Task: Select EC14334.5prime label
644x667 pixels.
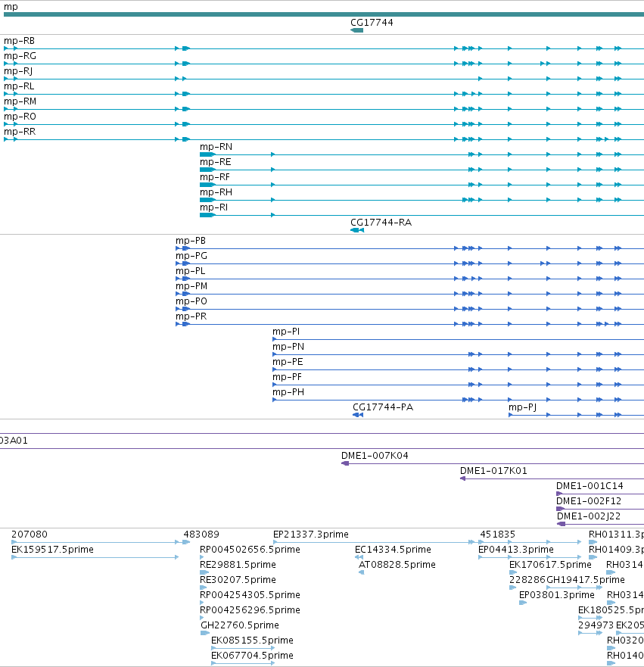Action: (x=393, y=550)
